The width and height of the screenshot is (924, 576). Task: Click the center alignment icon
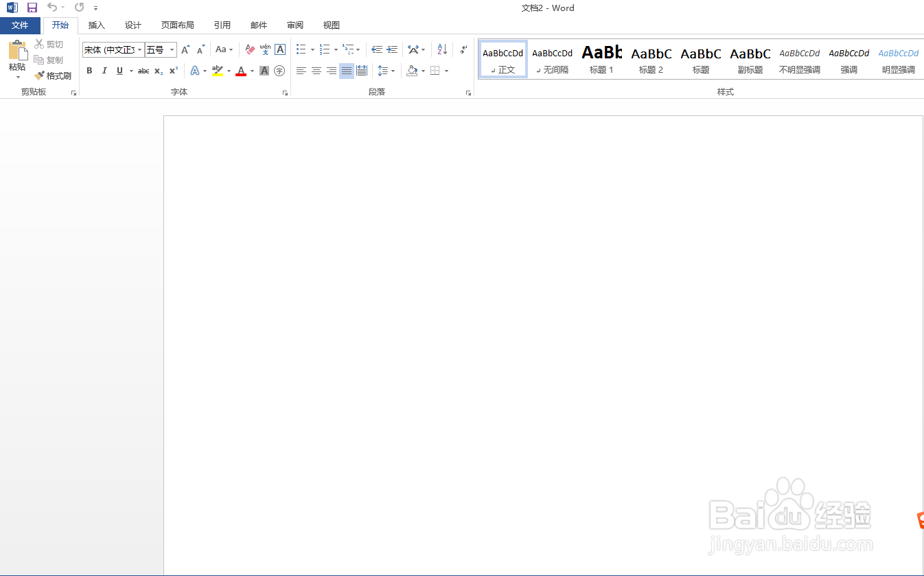coord(316,71)
